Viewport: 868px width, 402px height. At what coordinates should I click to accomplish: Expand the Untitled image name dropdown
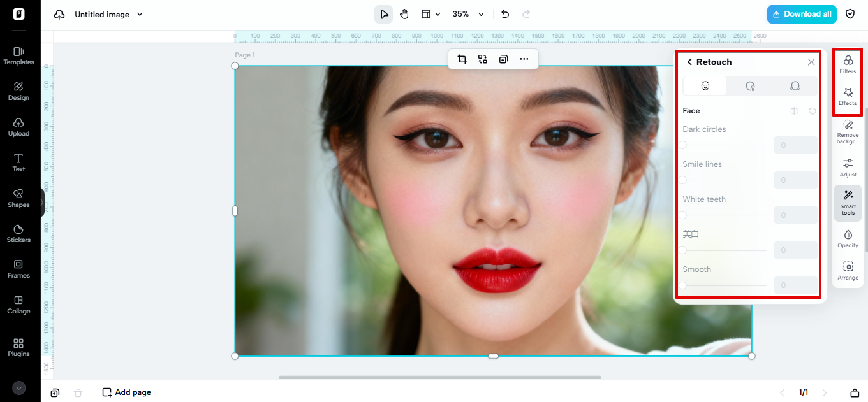pyautogui.click(x=140, y=14)
